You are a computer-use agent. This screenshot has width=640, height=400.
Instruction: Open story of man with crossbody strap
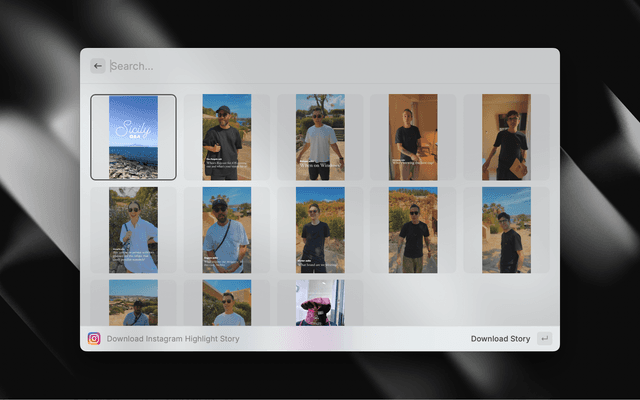(x=227, y=230)
